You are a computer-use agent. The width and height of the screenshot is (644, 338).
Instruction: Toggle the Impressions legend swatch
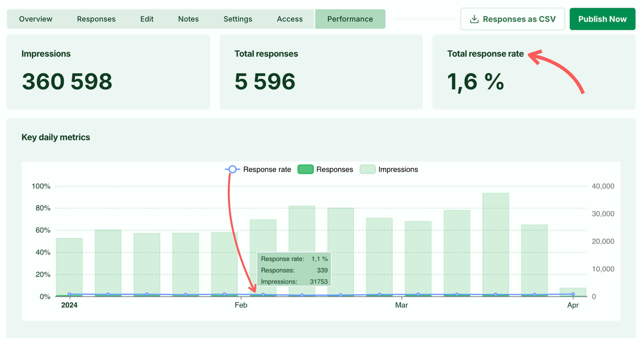coord(367,169)
